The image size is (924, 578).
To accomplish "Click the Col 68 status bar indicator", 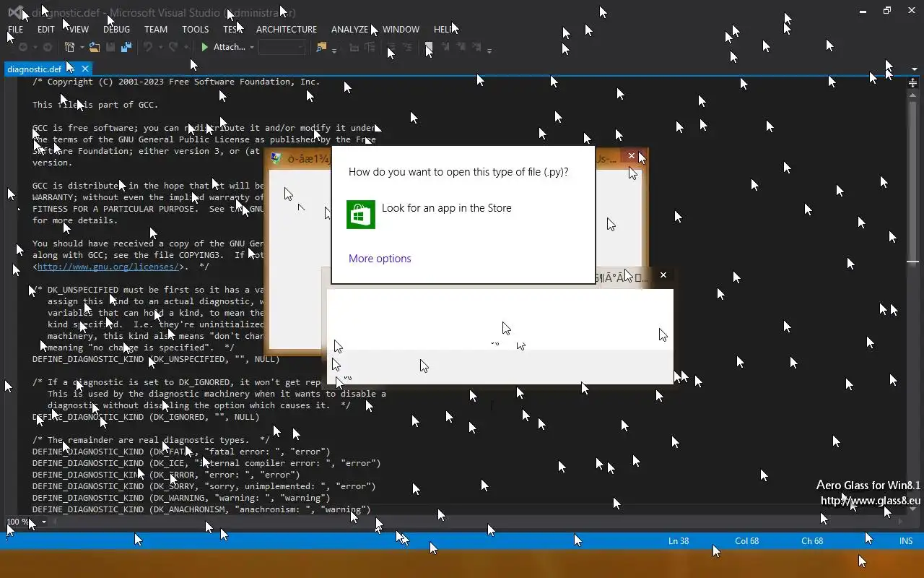I will (x=747, y=540).
